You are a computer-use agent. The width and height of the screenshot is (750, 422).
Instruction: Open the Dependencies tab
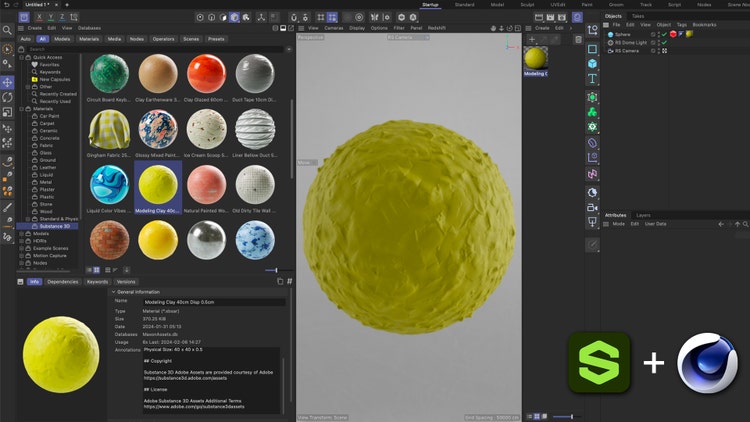[x=63, y=282]
